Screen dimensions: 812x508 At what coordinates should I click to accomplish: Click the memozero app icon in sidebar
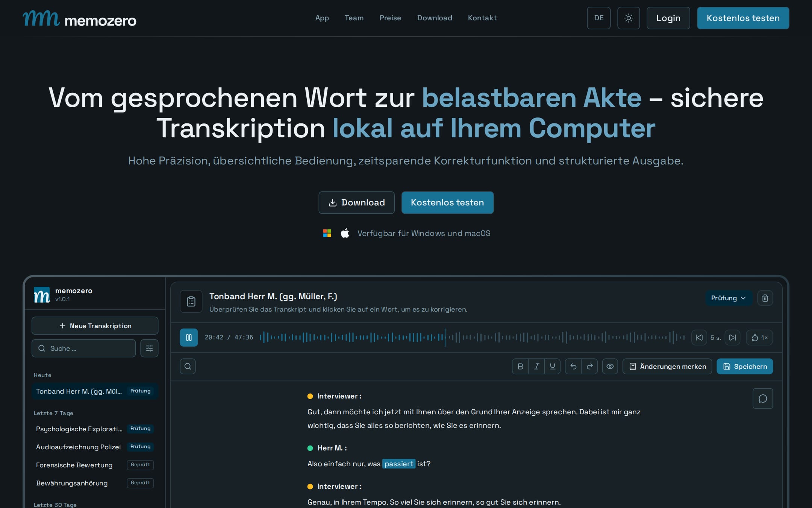(42, 295)
